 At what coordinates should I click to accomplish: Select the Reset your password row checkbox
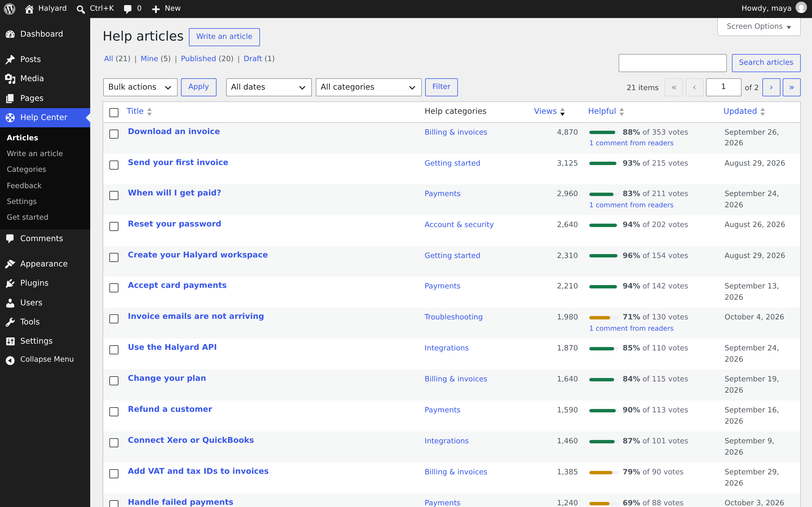coord(114,226)
